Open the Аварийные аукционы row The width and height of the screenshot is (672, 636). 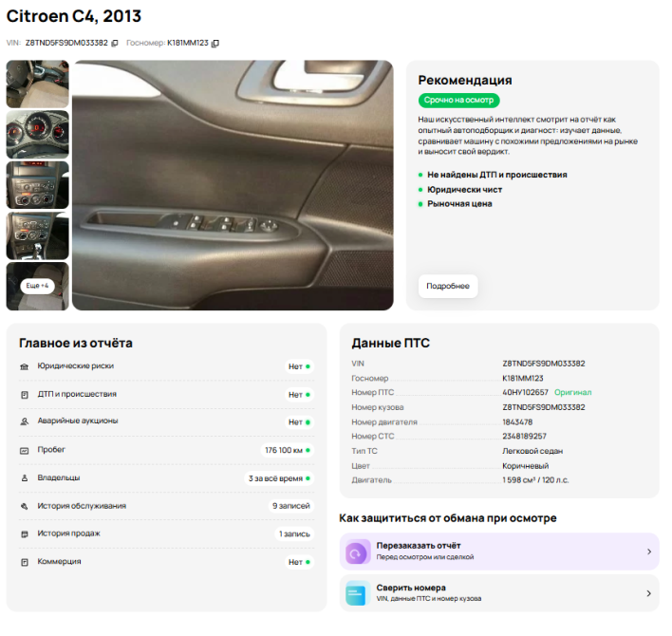pyautogui.click(x=167, y=422)
